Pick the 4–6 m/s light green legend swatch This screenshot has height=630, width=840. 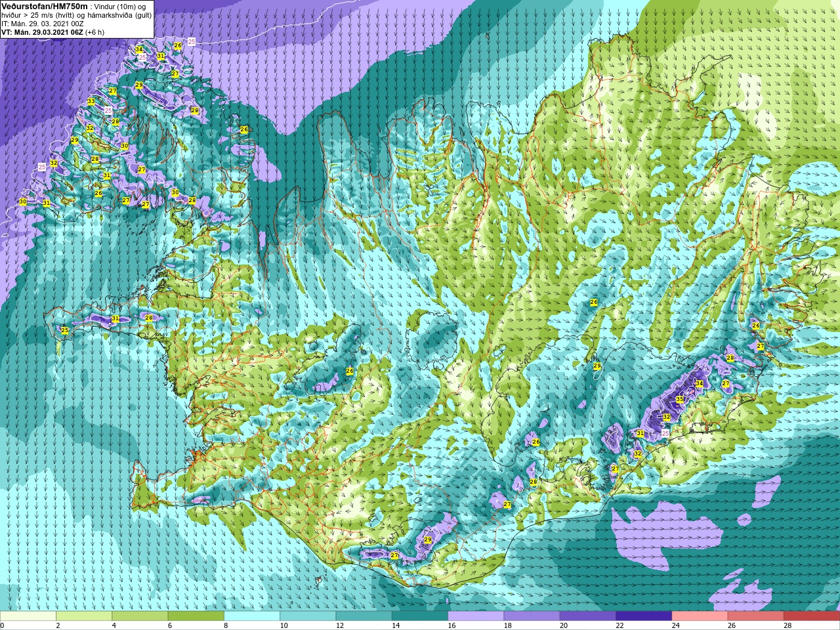tap(140, 616)
